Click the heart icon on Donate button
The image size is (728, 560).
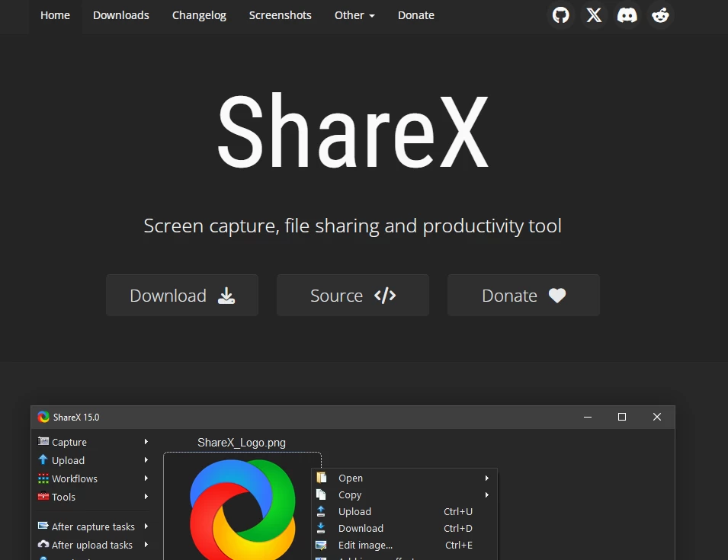[557, 296]
